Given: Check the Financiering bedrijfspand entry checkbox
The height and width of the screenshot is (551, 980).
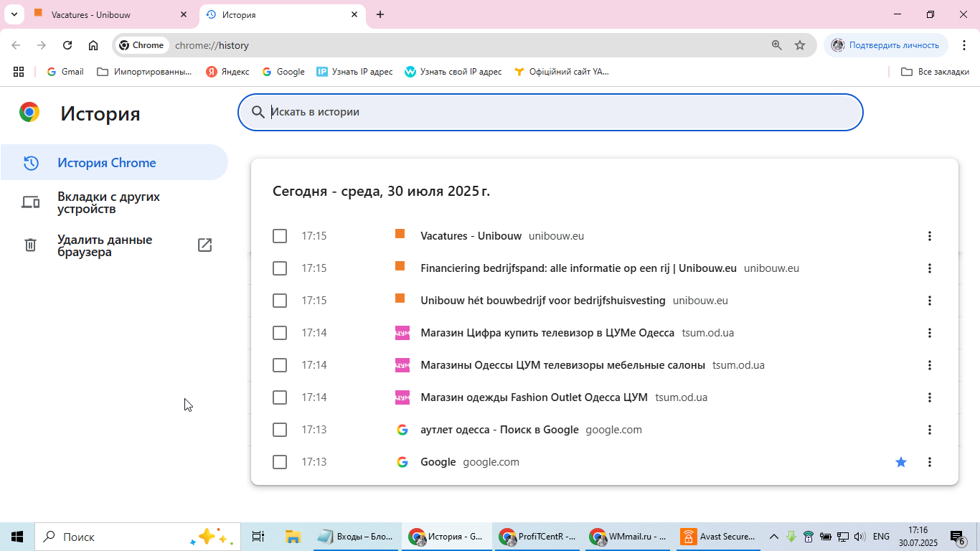Looking at the screenshot, I should [280, 268].
